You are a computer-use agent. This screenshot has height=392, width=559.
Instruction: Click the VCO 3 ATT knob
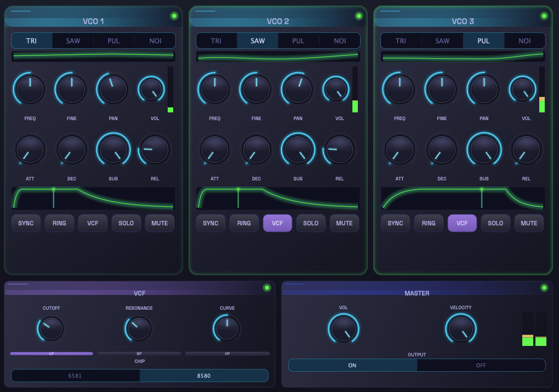click(x=400, y=150)
